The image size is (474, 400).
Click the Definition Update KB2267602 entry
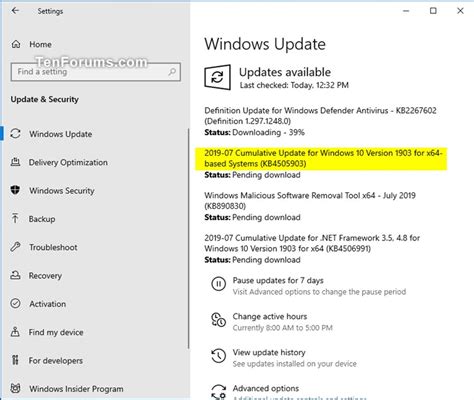[x=320, y=116]
